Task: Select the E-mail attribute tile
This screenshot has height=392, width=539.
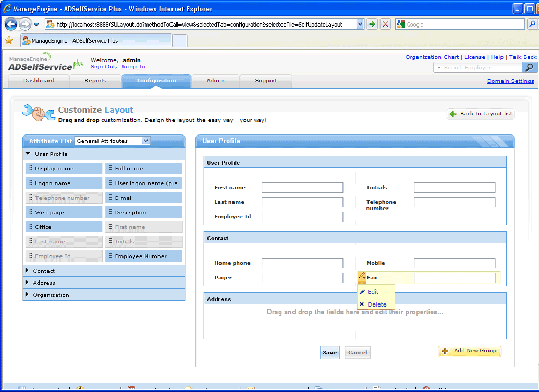Action: [x=144, y=198]
